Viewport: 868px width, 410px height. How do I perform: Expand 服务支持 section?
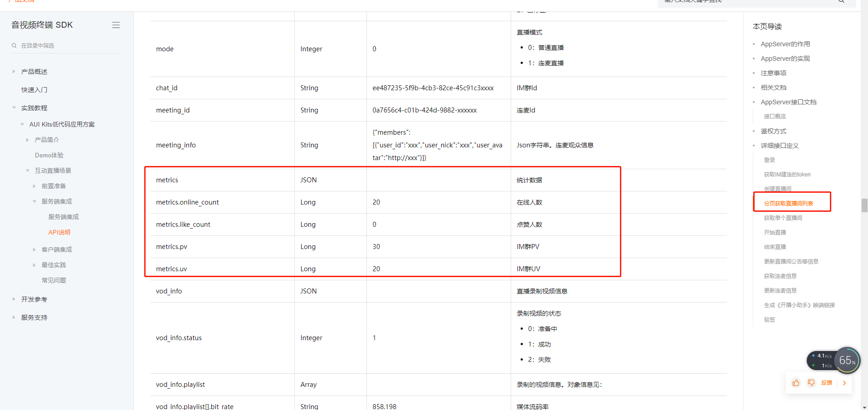[x=14, y=317]
